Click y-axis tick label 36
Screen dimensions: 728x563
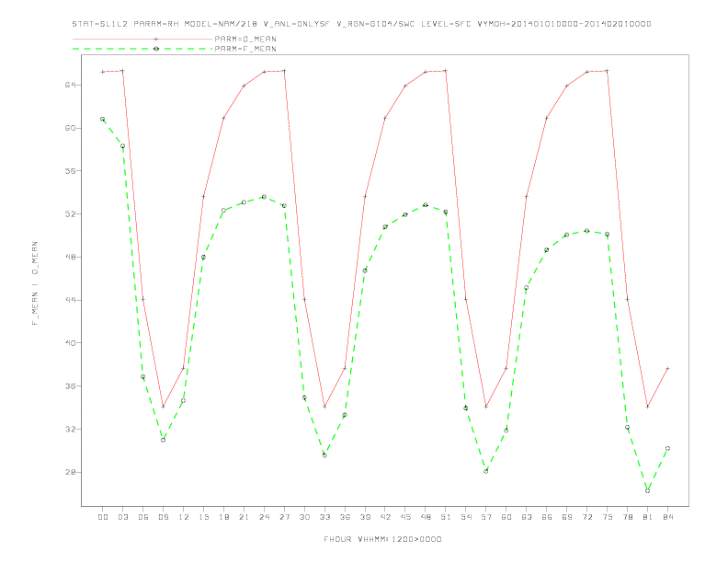(70, 386)
